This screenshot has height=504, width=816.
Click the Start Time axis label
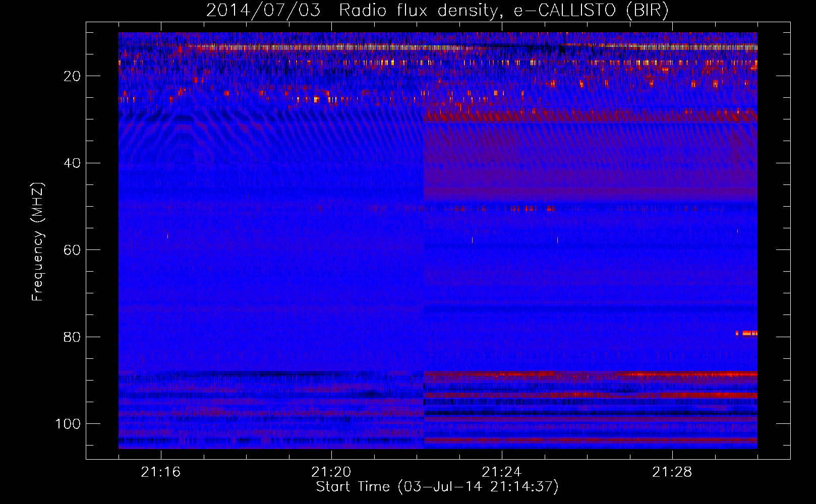pyautogui.click(x=437, y=487)
